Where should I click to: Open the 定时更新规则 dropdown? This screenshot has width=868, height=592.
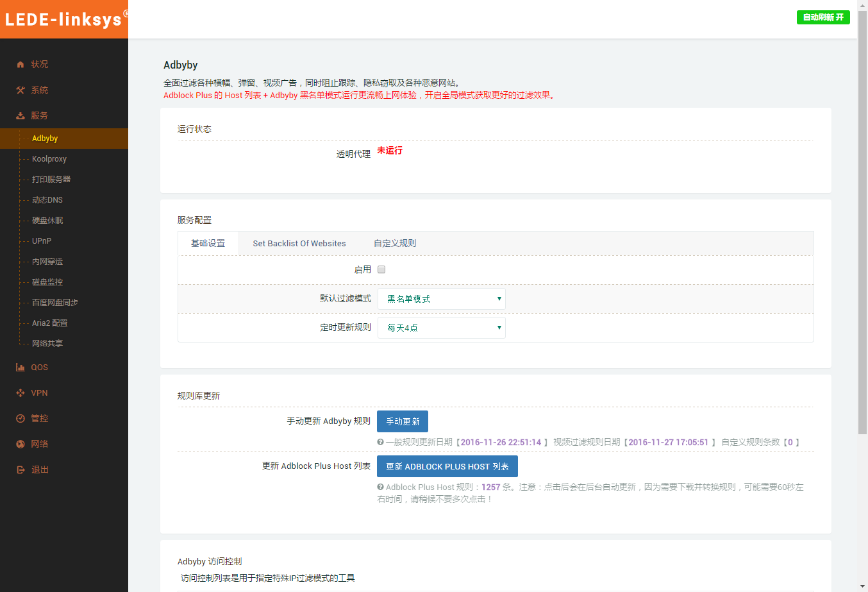[x=441, y=328]
